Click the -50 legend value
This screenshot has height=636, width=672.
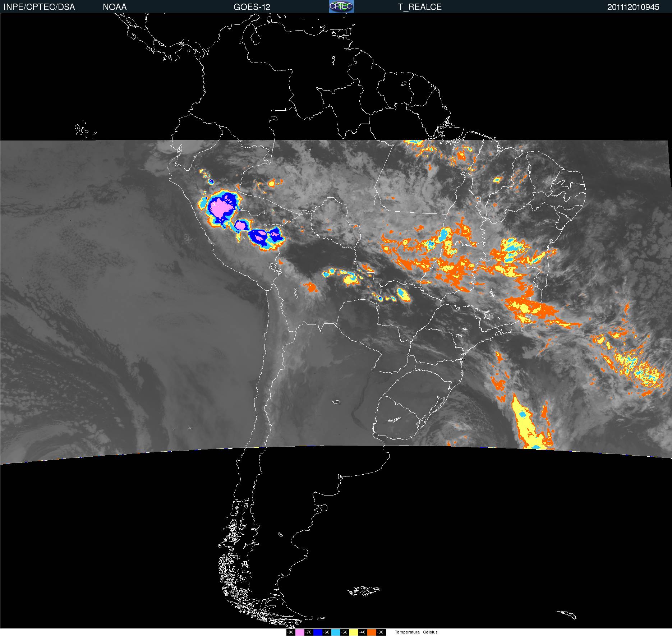point(344,632)
